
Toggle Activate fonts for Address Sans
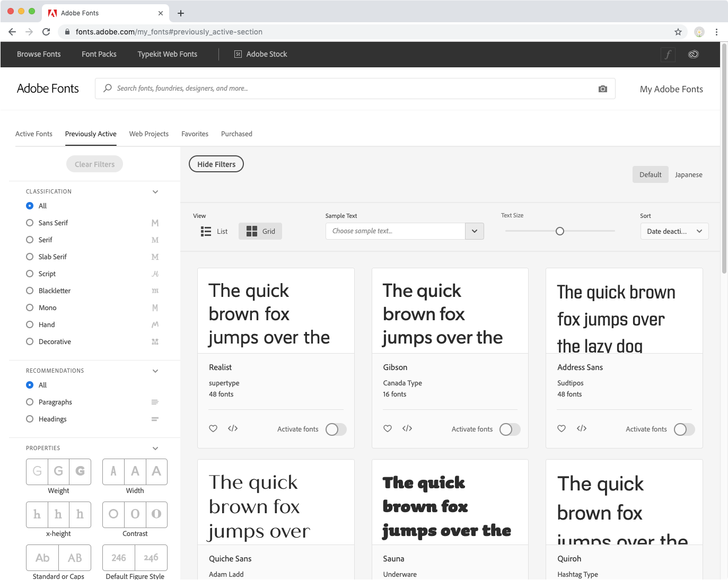[685, 429]
